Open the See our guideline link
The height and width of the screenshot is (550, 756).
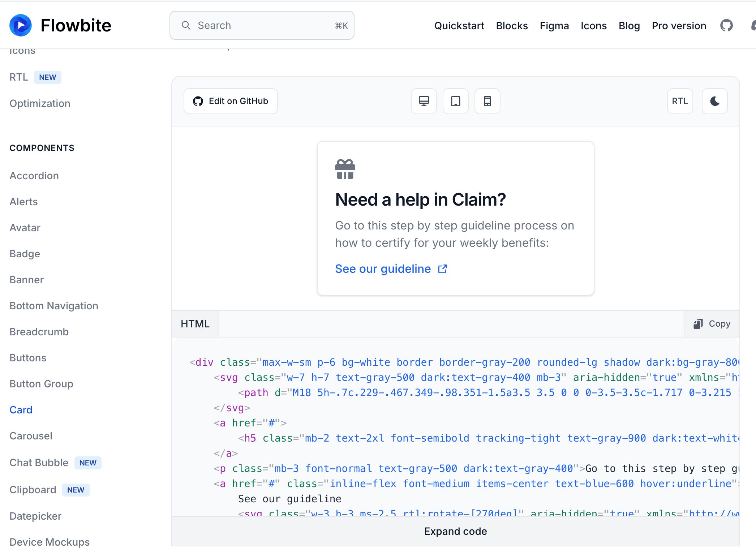point(383,269)
